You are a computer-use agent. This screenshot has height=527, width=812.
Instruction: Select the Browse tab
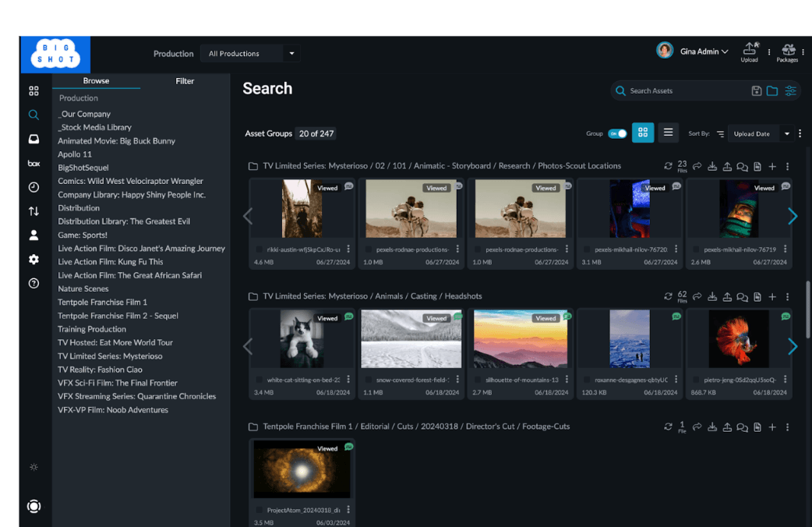tap(97, 81)
